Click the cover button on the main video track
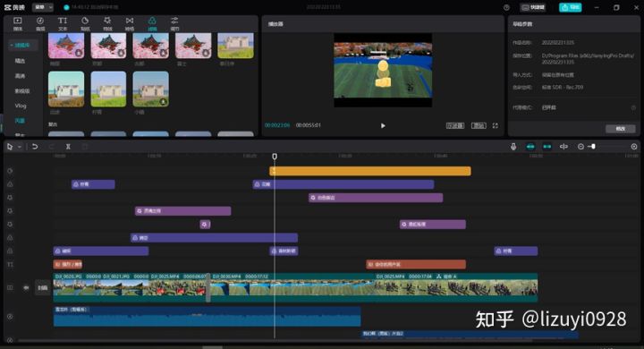 click(43, 288)
